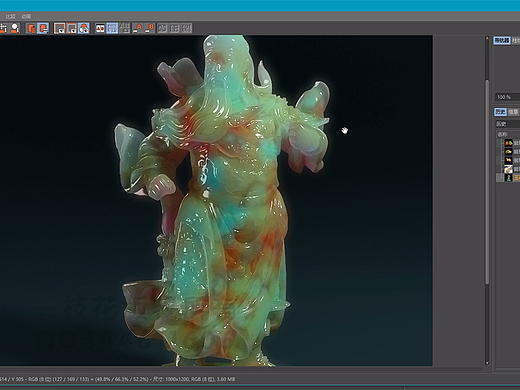This screenshot has height=390, width=520.
Task: Select second history entry with yellow object thumbnail
Action: pyautogui.click(x=508, y=152)
